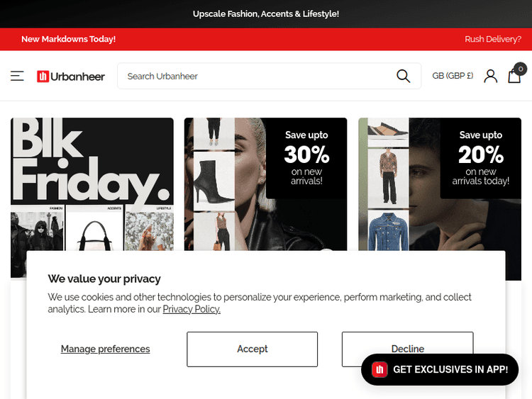Click the Urbanheer logo
532x399 pixels.
tap(70, 77)
